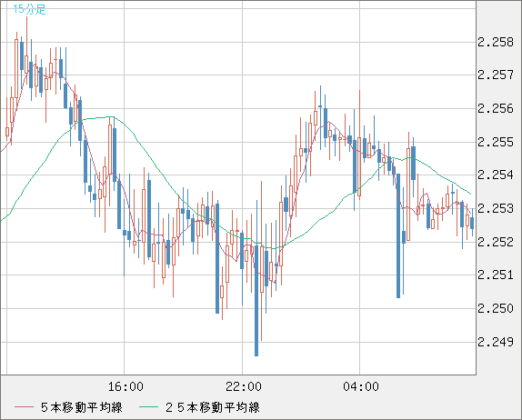Click the 2.252 price axis label
Image resolution: width=522 pixels, height=420 pixels.
pyautogui.click(x=496, y=242)
